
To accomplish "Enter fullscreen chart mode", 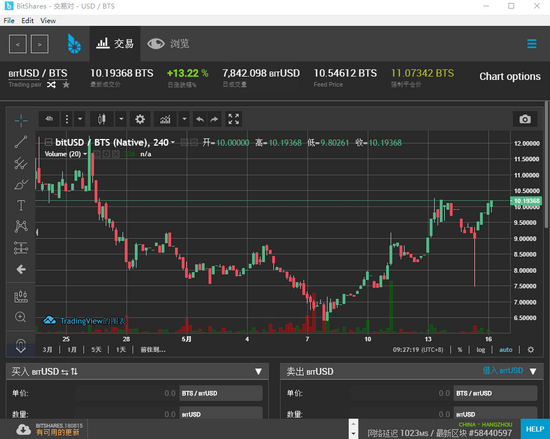I will [x=234, y=119].
